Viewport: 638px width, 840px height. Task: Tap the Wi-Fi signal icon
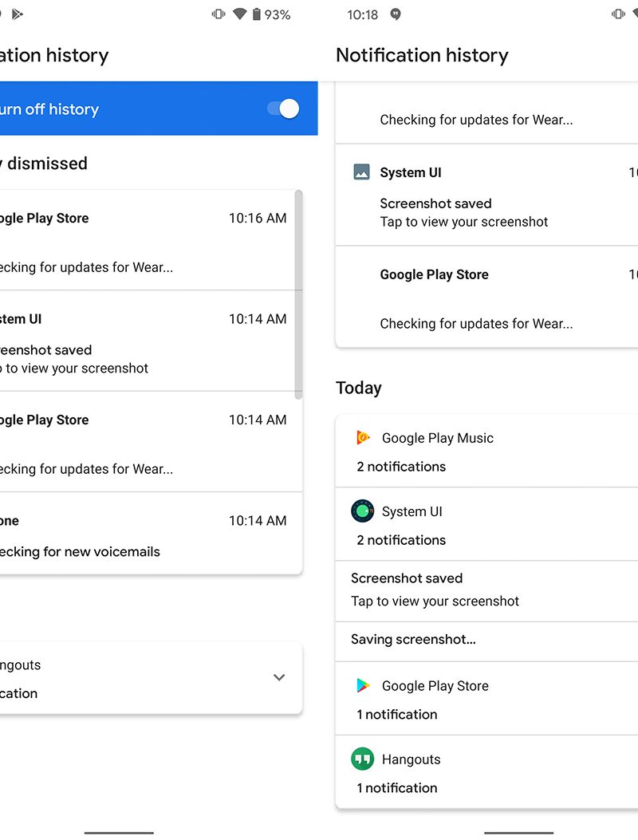(x=239, y=14)
